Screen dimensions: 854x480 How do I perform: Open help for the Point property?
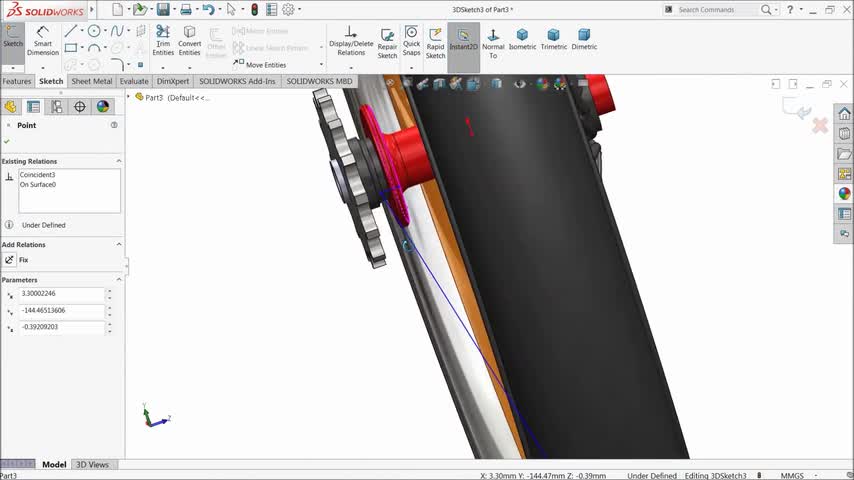click(114, 125)
